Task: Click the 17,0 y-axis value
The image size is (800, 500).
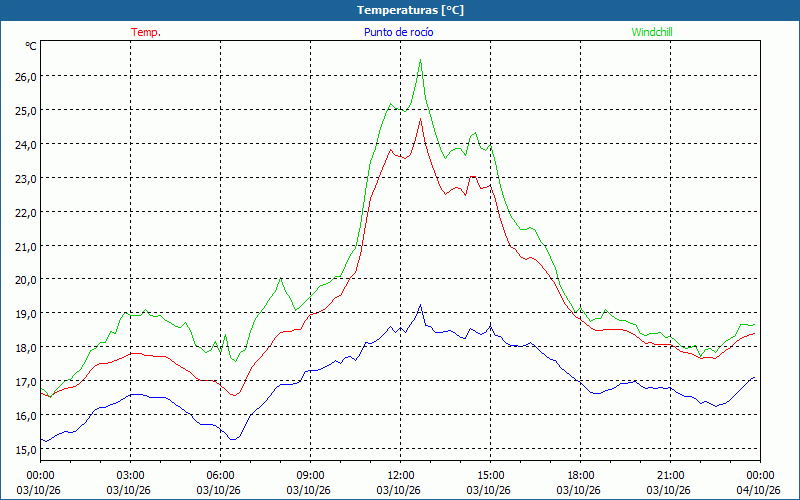Action: tap(26, 382)
